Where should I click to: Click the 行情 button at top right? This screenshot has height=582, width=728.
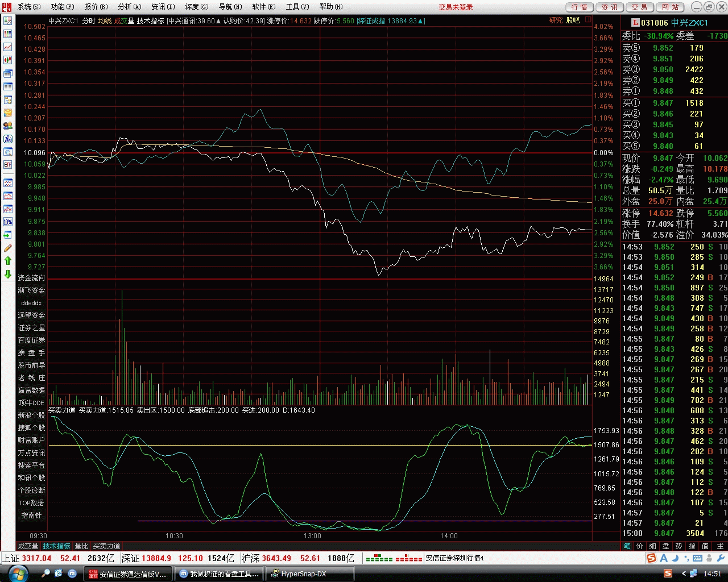(580, 7)
